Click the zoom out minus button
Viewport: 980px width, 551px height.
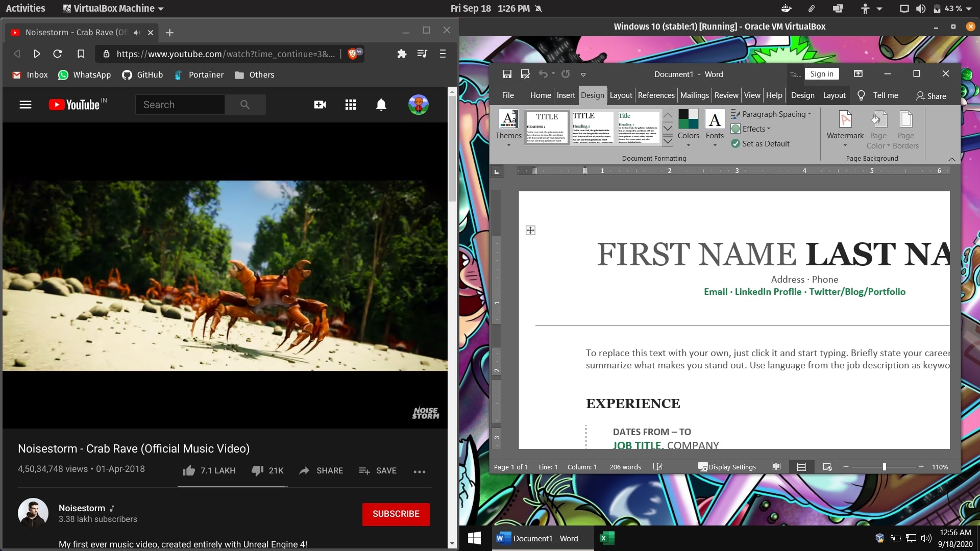click(x=846, y=467)
